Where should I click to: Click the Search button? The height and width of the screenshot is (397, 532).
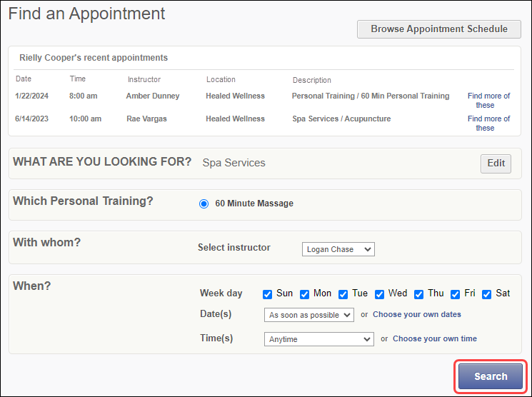[491, 376]
